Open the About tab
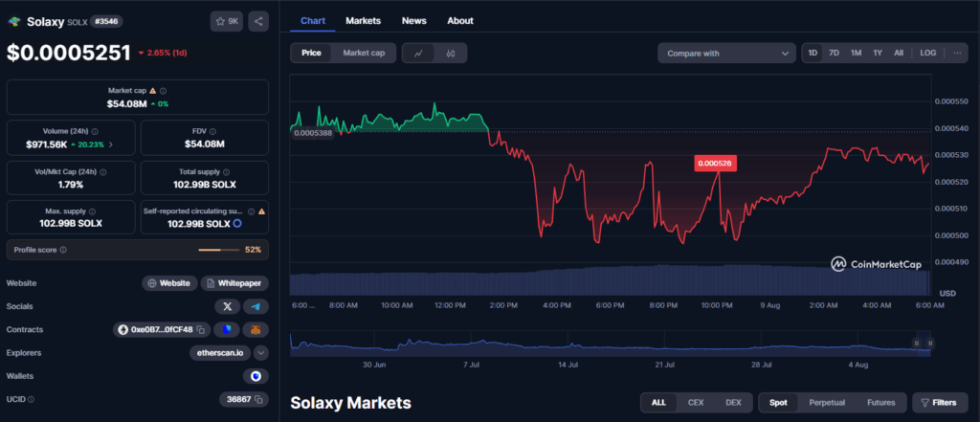The width and height of the screenshot is (980, 422). (x=460, y=21)
